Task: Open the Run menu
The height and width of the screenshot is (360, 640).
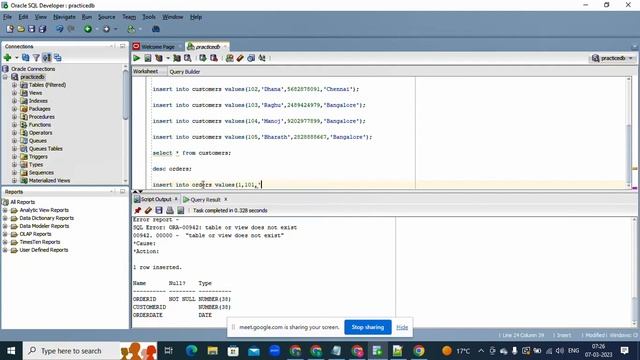Action: [87, 17]
